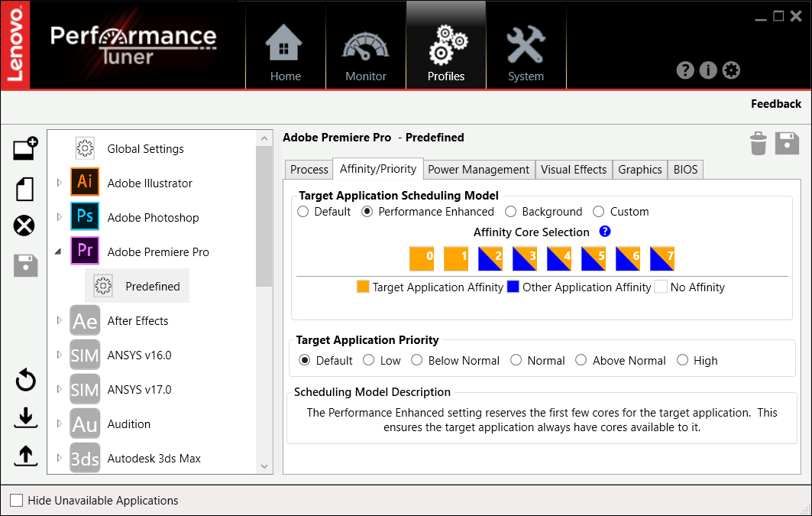Save profile with top-right floppy icon

click(787, 144)
